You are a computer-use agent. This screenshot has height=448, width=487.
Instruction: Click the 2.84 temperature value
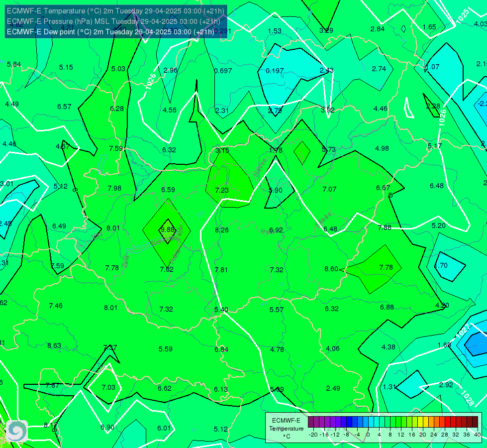378,29
